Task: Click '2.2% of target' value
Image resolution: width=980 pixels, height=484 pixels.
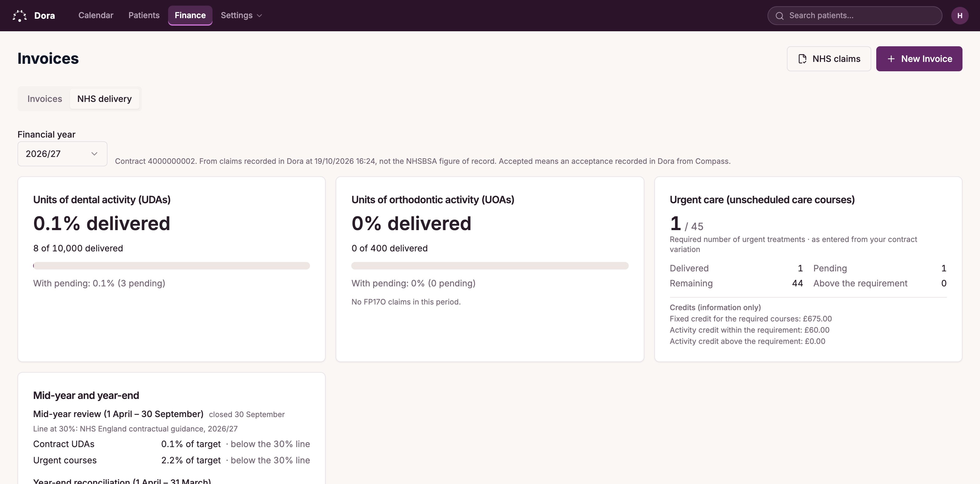Action: point(191,461)
